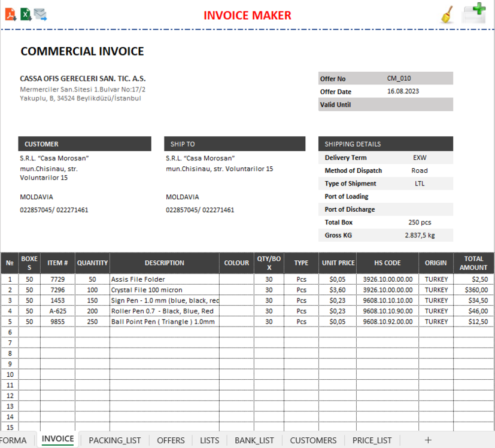Select Type of Shipment value LTL
This screenshot has width=495, height=448.
[x=420, y=183]
